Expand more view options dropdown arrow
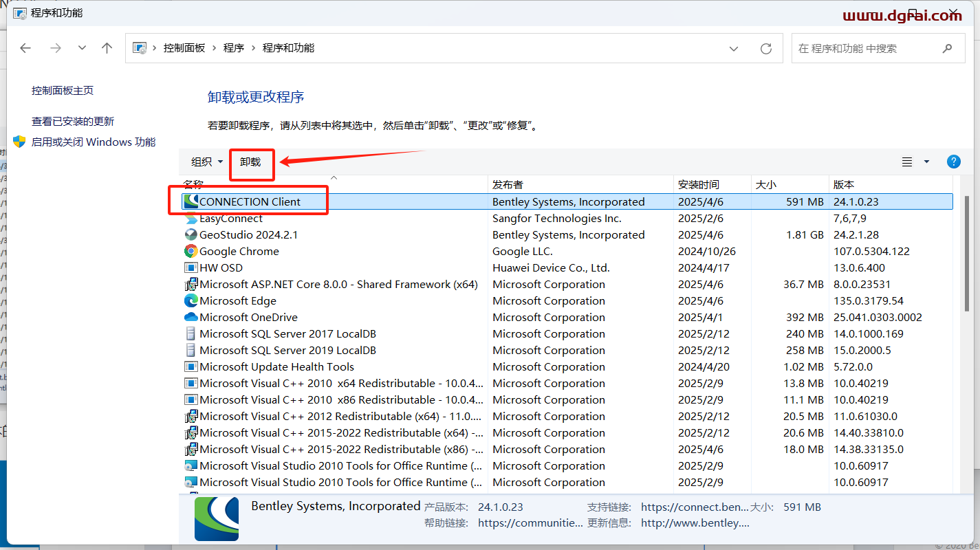Screen dimensions: 980x550 pyautogui.click(x=926, y=162)
